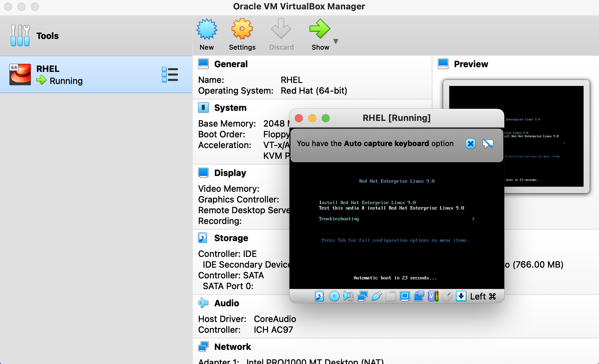Click the Preview section icon

pyautogui.click(x=443, y=64)
